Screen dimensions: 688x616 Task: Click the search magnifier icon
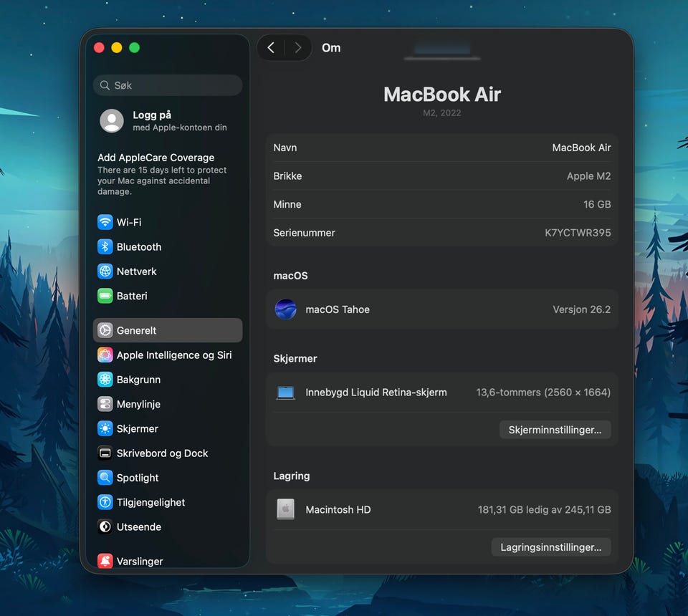105,85
